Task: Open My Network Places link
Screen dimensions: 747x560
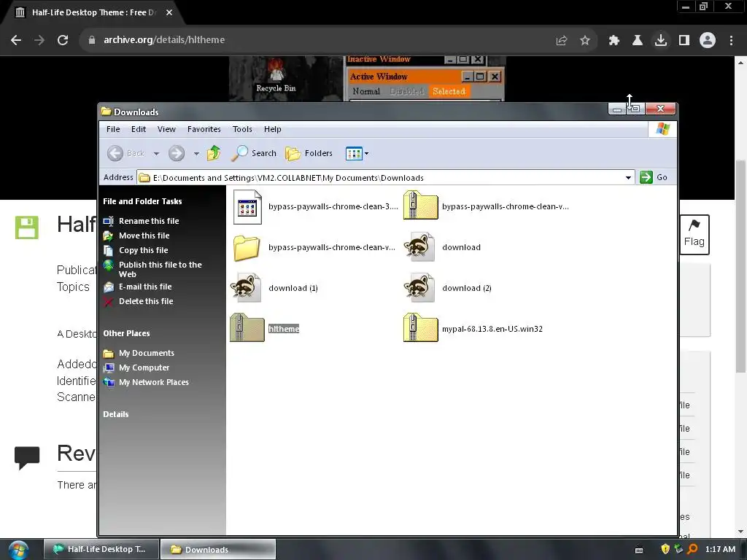Action: pyautogui.click(x=154, y=382)
